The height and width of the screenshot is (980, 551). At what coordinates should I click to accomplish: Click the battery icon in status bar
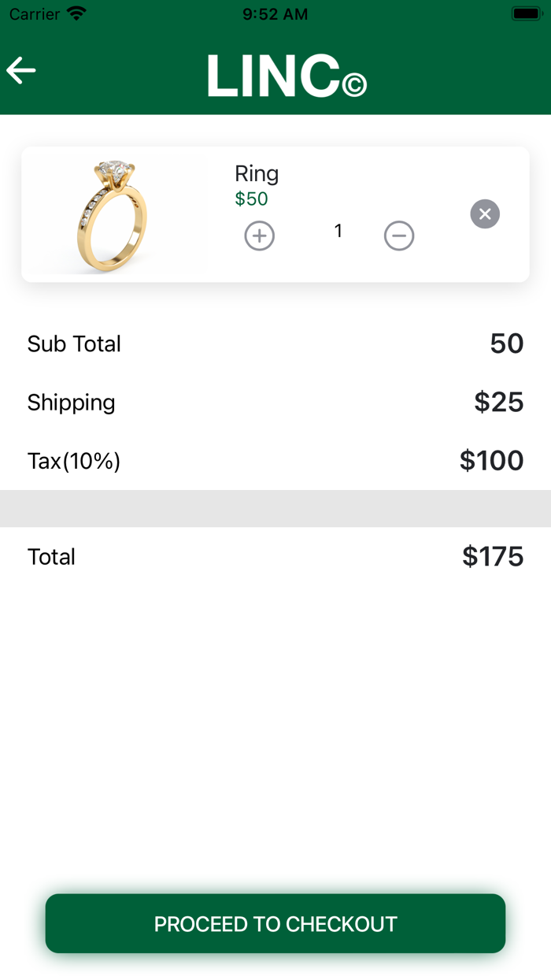(526, 13)
